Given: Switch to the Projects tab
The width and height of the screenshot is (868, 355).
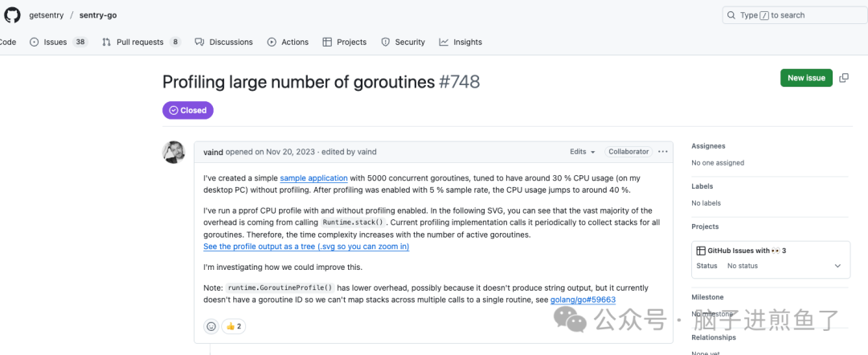Looking at the screenshot, I should (x=344, y=42).
